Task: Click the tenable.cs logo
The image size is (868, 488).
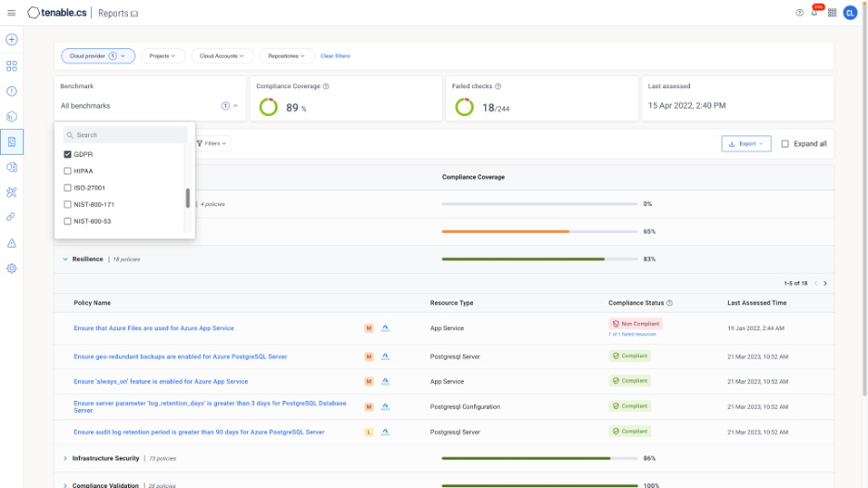Action: click(57, 13)
